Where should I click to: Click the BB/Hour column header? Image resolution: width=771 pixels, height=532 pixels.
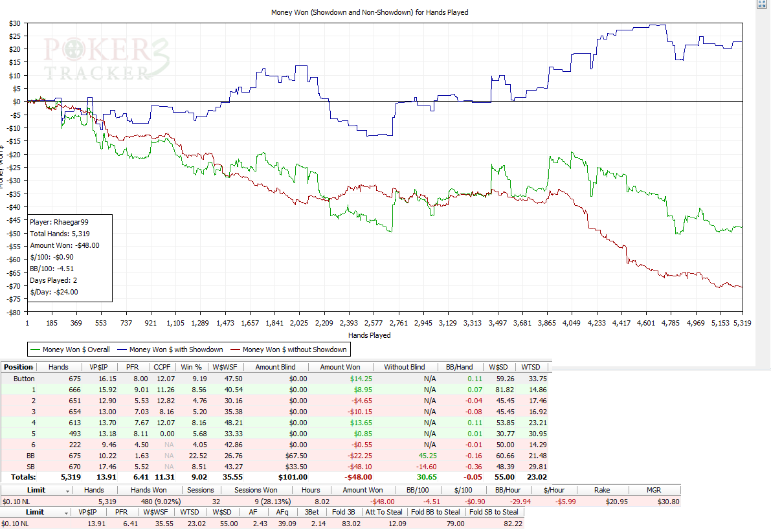point(508,490)
